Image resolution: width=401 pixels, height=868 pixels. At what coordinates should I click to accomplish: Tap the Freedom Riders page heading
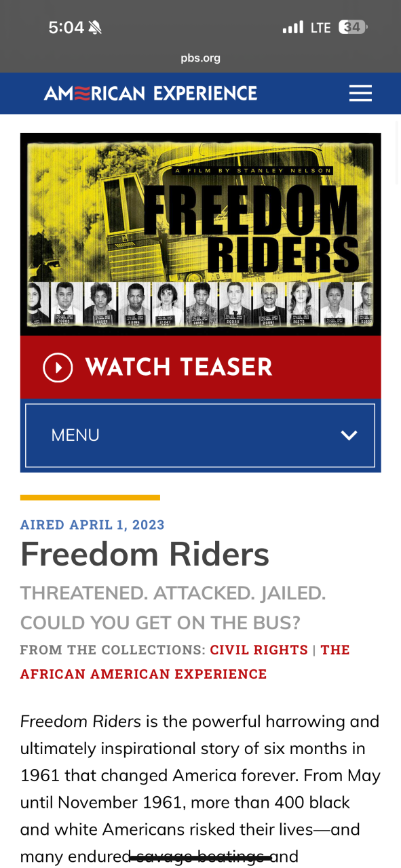[x=145, y=554]
